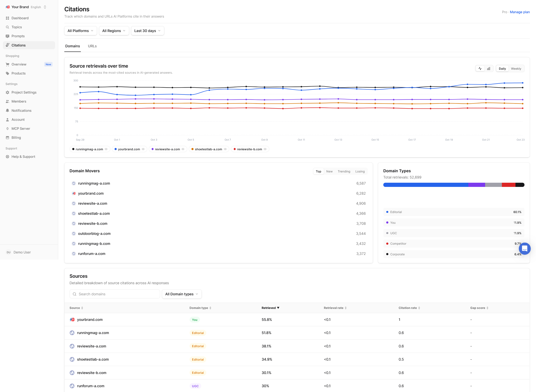Click the Members people icon
The image size is (536, 392).
click(7, 101)
